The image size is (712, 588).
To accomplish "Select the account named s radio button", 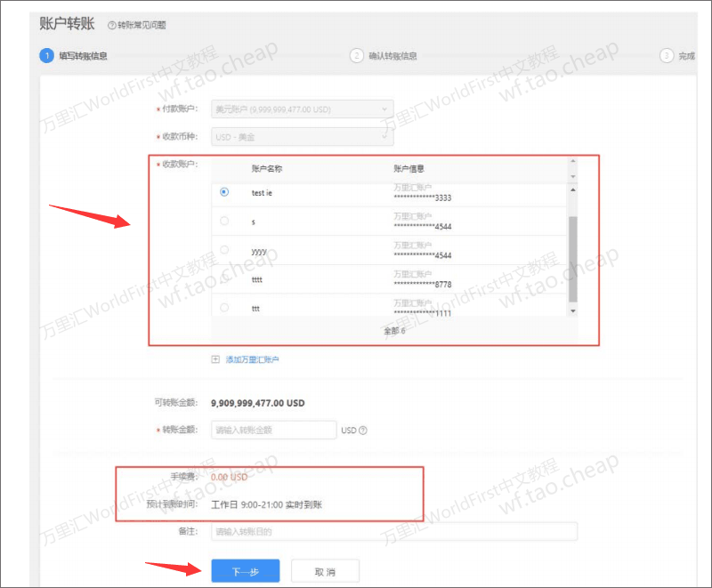I will click(224, 221).
